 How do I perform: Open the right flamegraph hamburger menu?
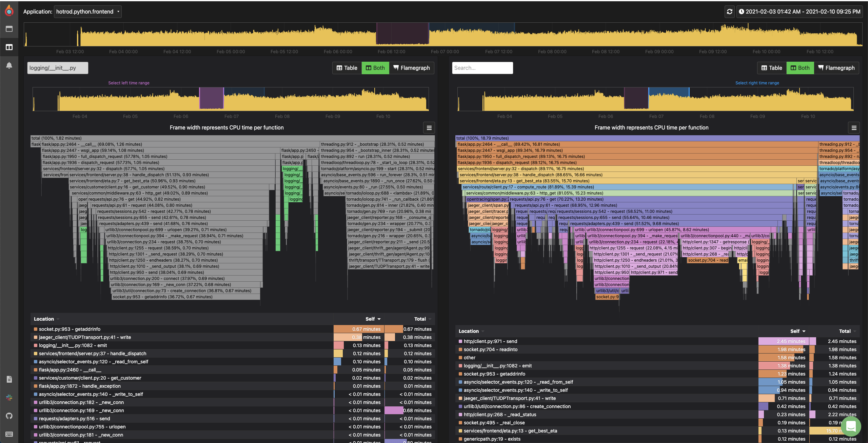tap(854, 128)
